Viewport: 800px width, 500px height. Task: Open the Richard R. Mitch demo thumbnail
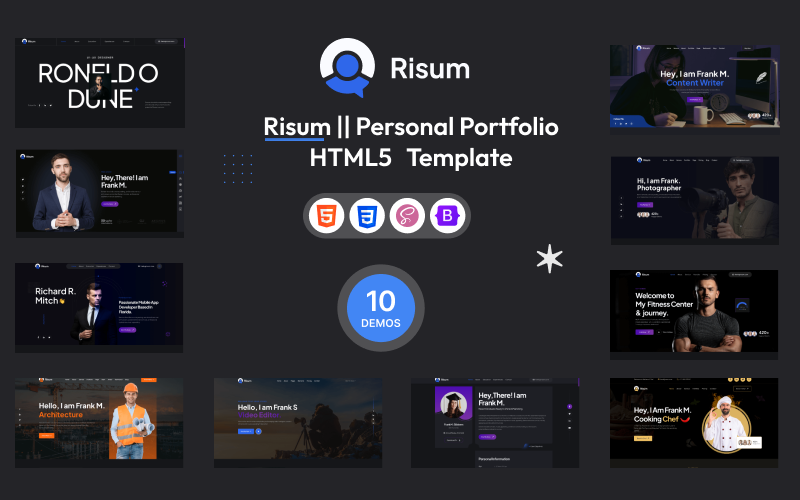click(100, 306)
